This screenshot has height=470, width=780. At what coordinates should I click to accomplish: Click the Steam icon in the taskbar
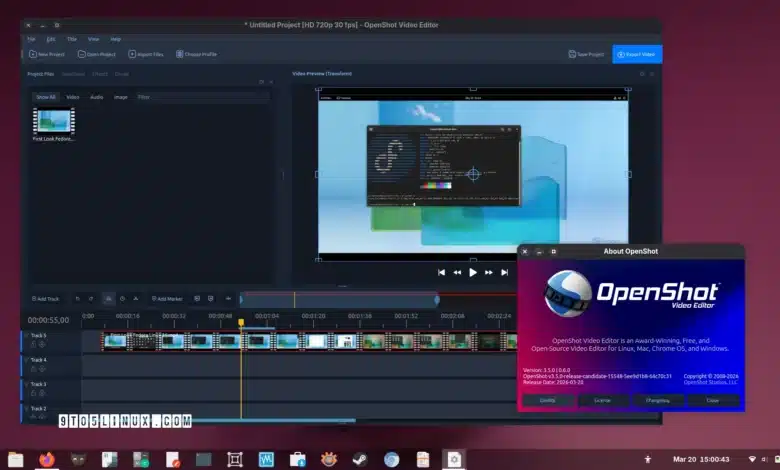click(x=360, y=459)
